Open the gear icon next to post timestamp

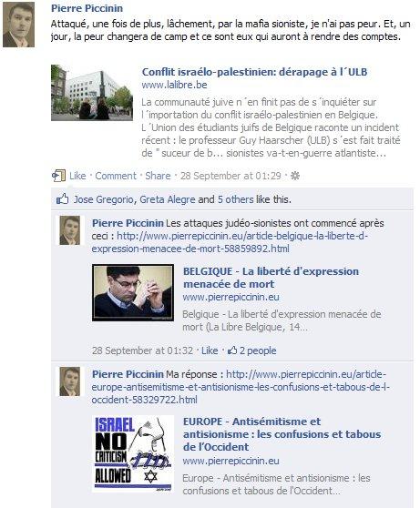point(295,176)
